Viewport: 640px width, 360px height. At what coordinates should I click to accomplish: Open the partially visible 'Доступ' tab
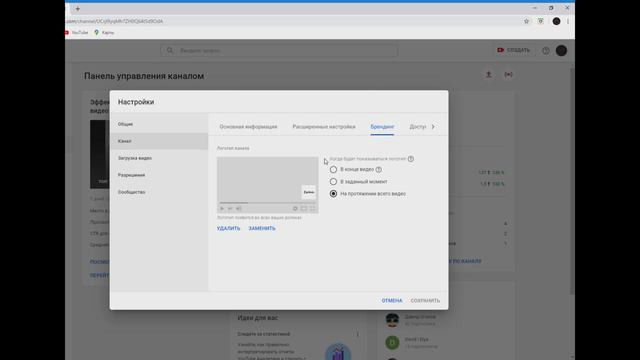418,127
